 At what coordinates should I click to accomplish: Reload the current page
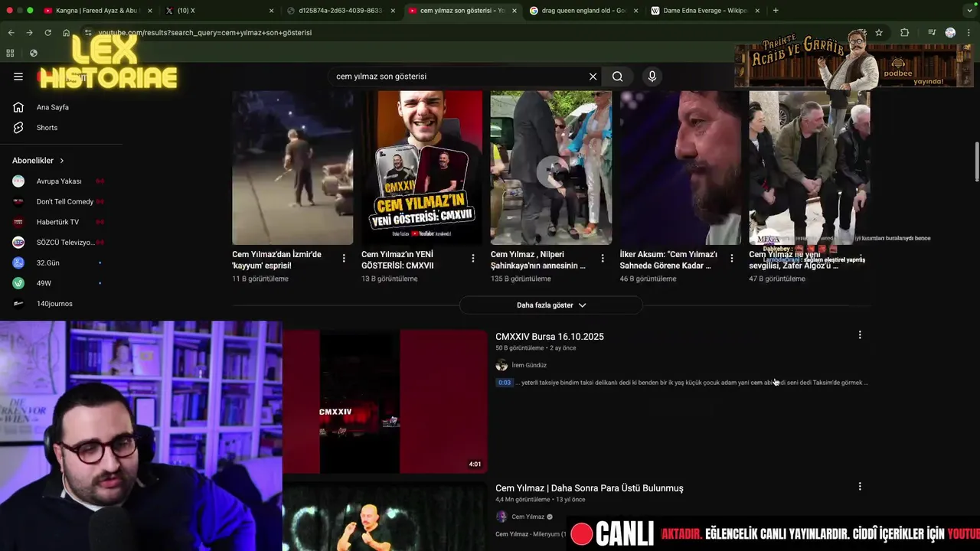tap(47, 33)
